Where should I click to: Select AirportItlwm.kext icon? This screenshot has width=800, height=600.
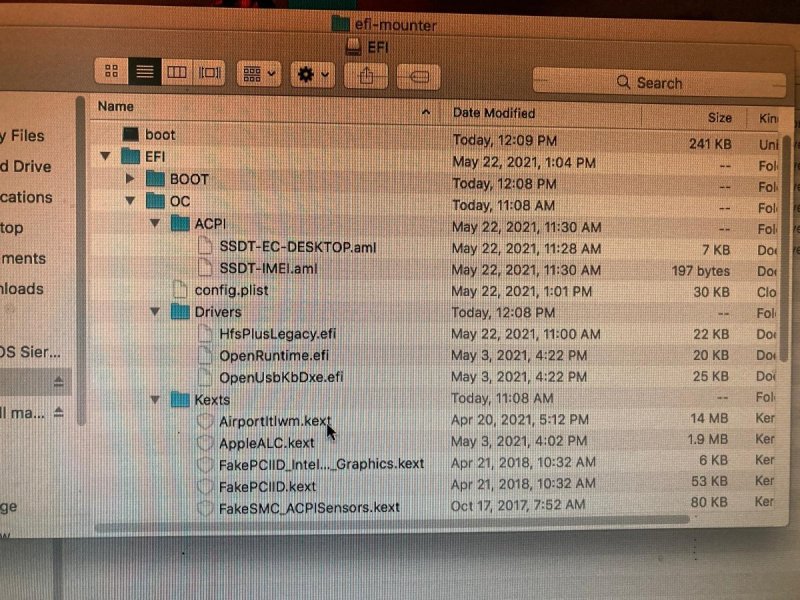click(x=205, y=421)
